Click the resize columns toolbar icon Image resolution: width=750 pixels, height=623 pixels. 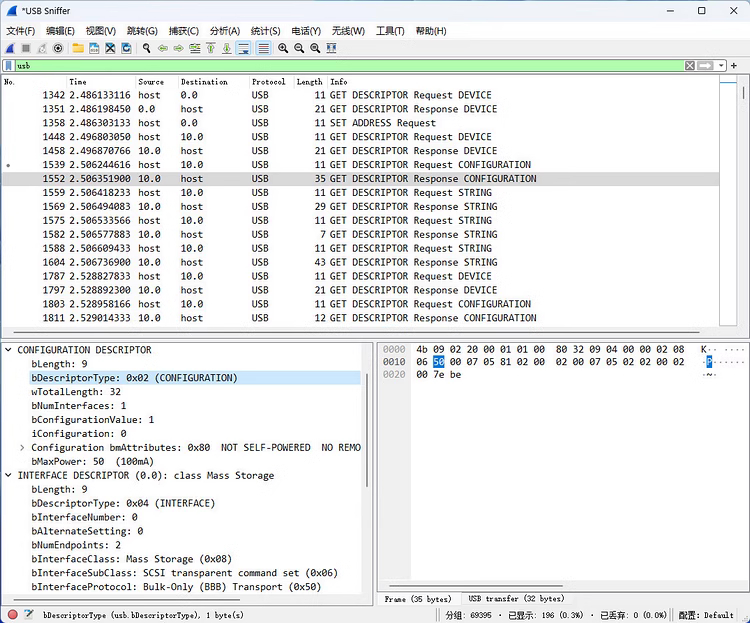click(331, 48)
